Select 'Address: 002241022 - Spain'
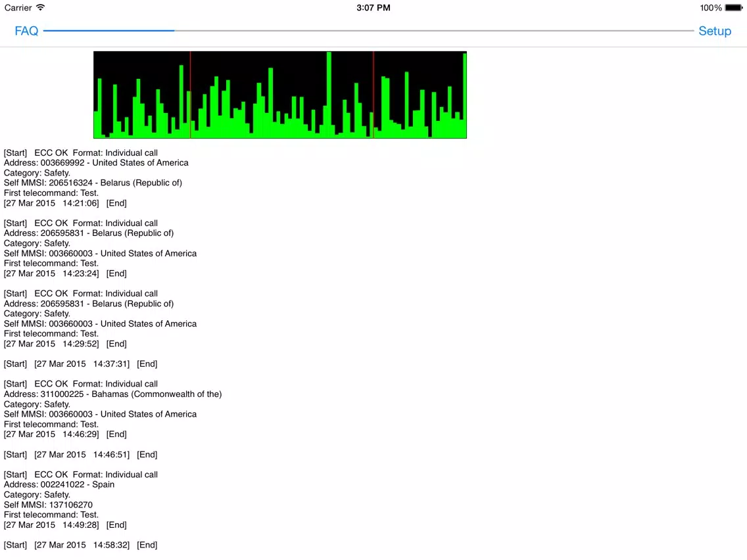The width and height of the screenshot is (747, 560). coord(59,485)
